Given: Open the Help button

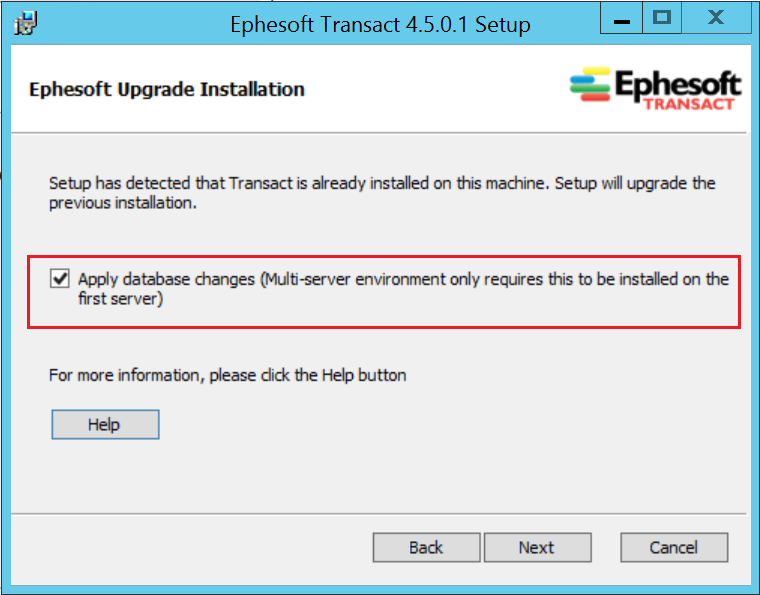Looking at the screenshot, I should click(105, 424).
